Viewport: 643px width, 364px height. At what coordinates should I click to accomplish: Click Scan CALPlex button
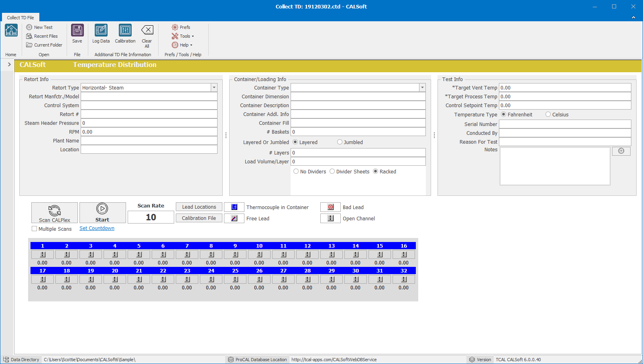[55, 213]
